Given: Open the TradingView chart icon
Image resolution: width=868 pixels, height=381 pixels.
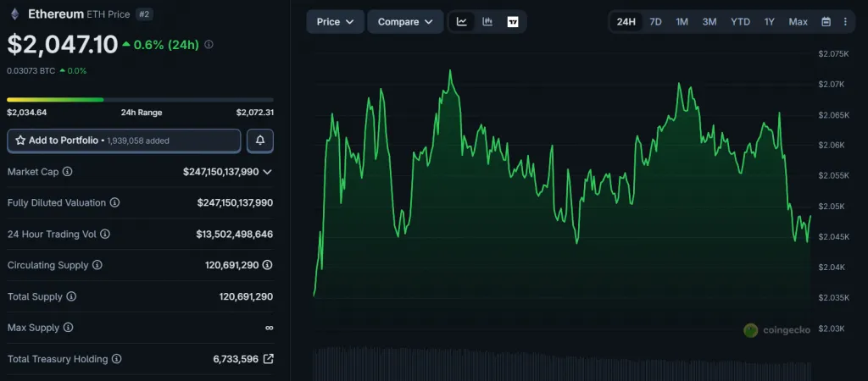Looking at the screenshot, I should click(x=513, y=21).
